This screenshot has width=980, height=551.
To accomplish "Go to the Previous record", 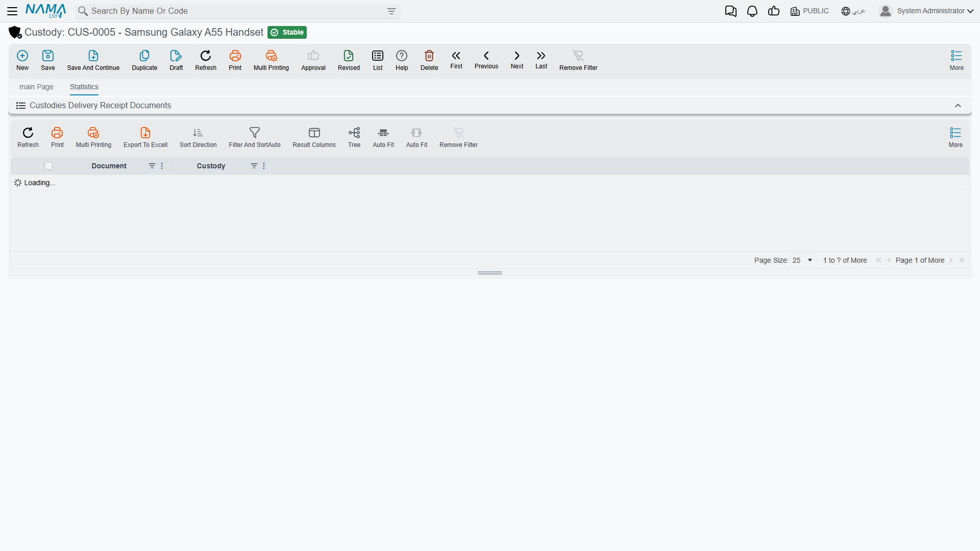I will point(486,60).
